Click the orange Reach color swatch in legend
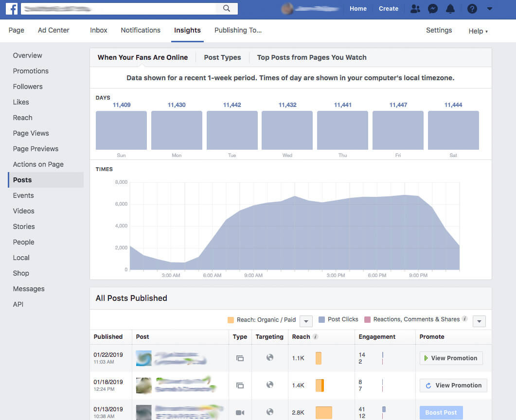This screenshot has height=420, width=516. point(231,319)
